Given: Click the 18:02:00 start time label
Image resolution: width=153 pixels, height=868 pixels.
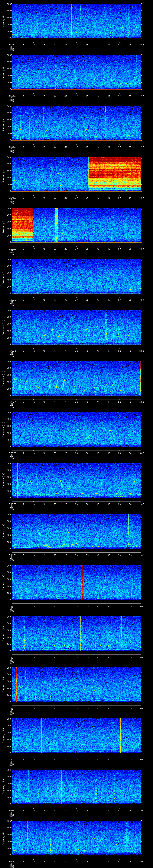Looking at the screenshot, I should click(x=12, y=96).
